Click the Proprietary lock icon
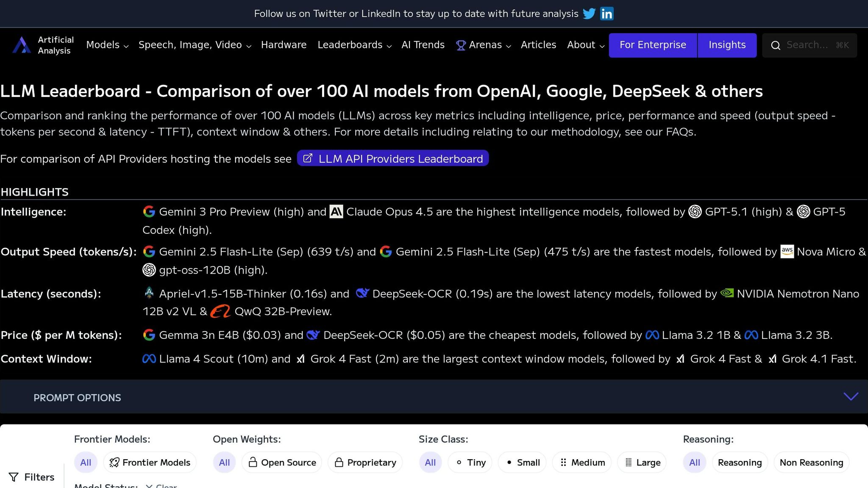This screenshot has height=488, width=868. [339, 462]
